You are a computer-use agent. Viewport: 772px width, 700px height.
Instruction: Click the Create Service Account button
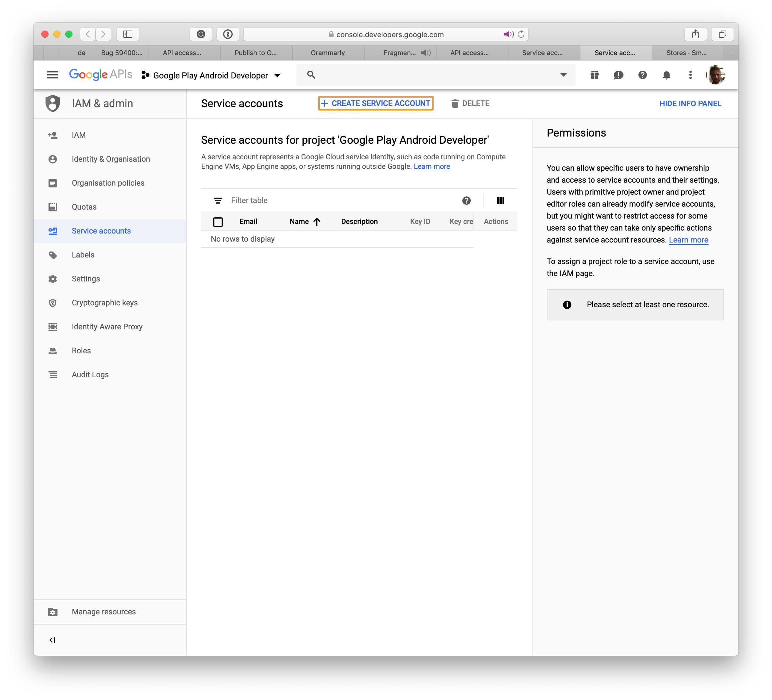click(375, 103)
